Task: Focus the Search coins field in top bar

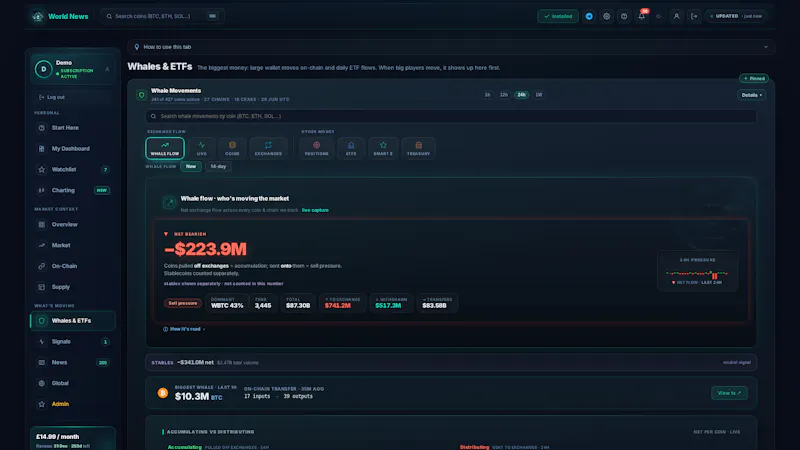Action: click(x=162, y=16)
